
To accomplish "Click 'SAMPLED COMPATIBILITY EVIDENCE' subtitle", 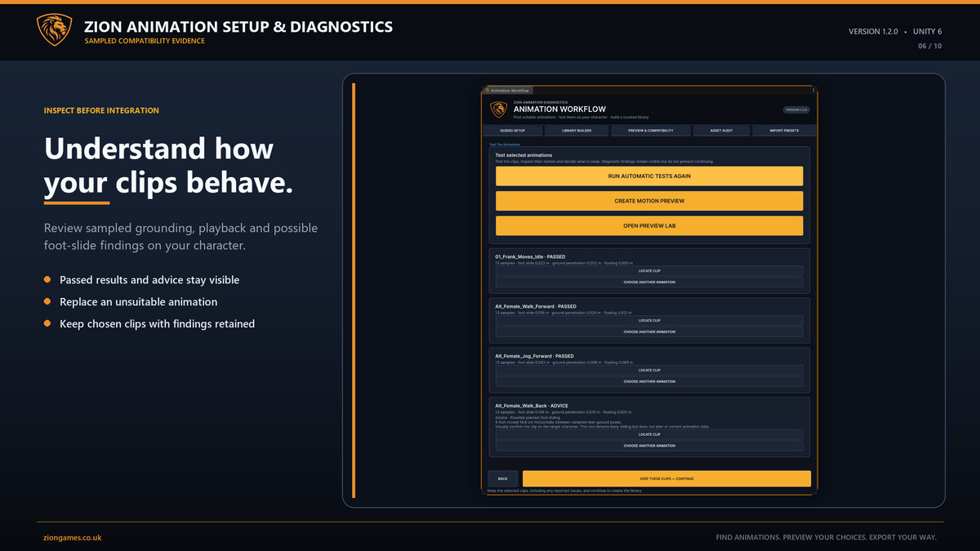I will pos(145,41).
